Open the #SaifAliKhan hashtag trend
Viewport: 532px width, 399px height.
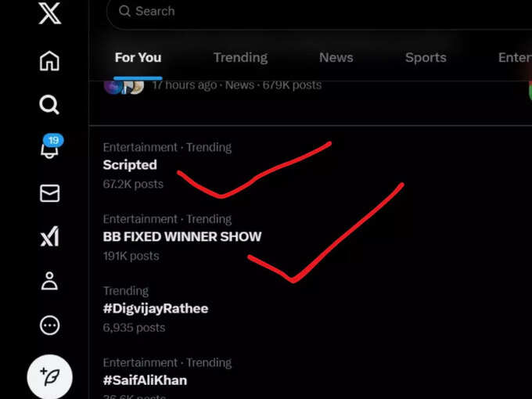pos(145,380)
